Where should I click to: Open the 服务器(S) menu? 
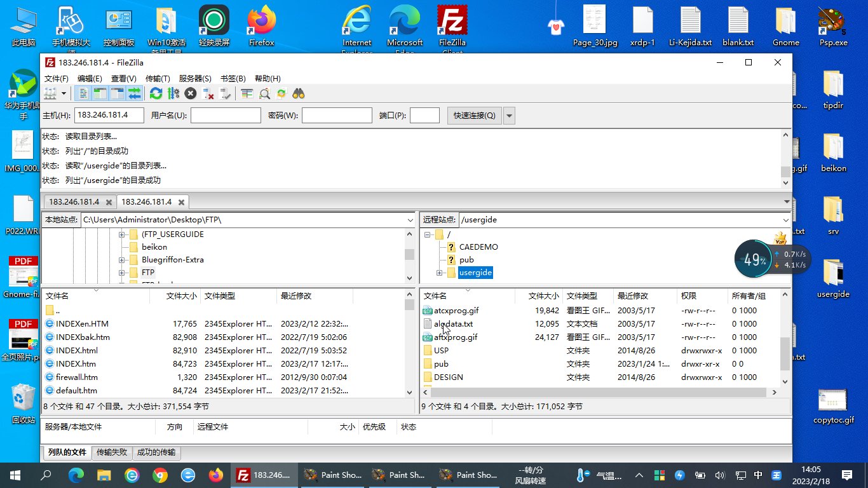[195, 78]
